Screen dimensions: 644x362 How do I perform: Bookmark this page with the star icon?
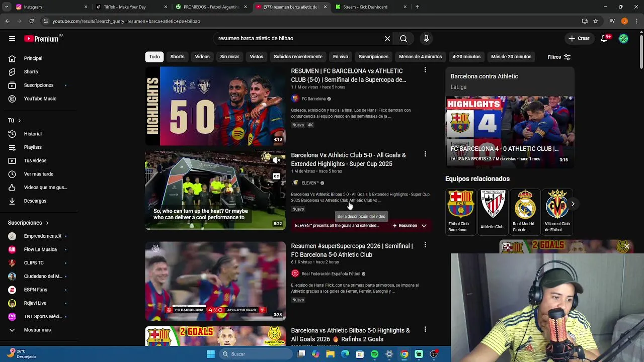point(596,21)
